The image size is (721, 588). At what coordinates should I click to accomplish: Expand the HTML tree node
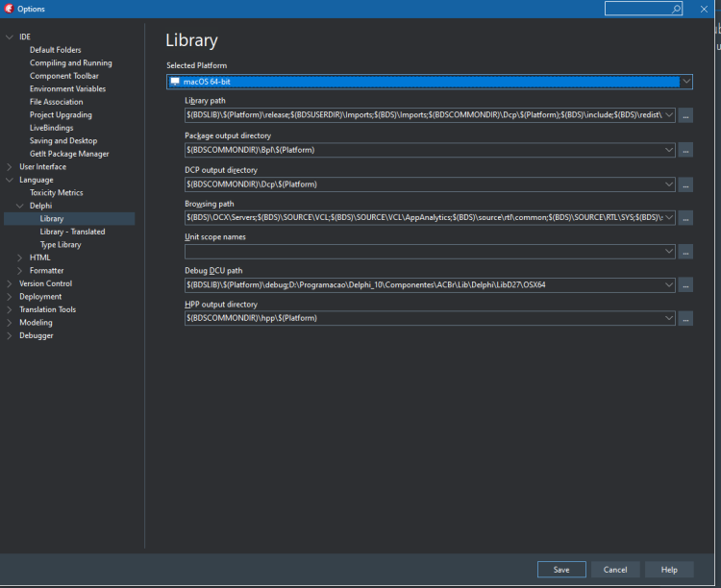pos(20,257)
